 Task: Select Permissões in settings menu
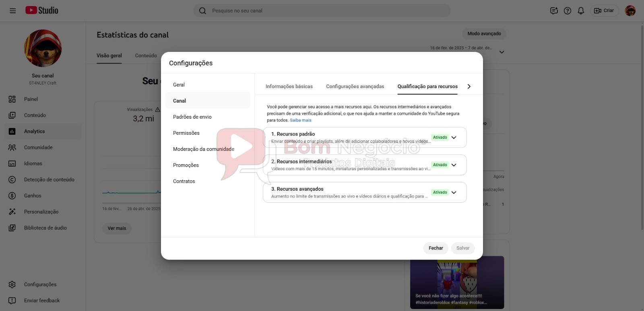pos(186,133)
